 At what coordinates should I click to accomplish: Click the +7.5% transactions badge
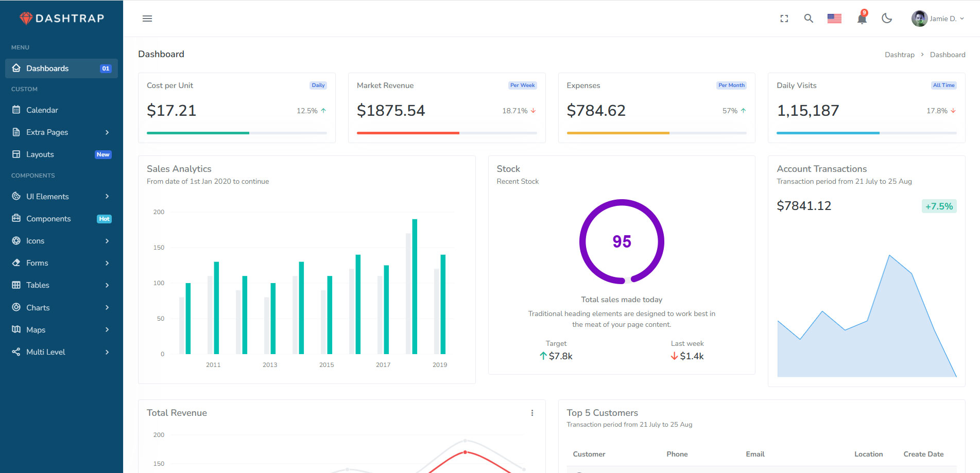click(939, 206)
